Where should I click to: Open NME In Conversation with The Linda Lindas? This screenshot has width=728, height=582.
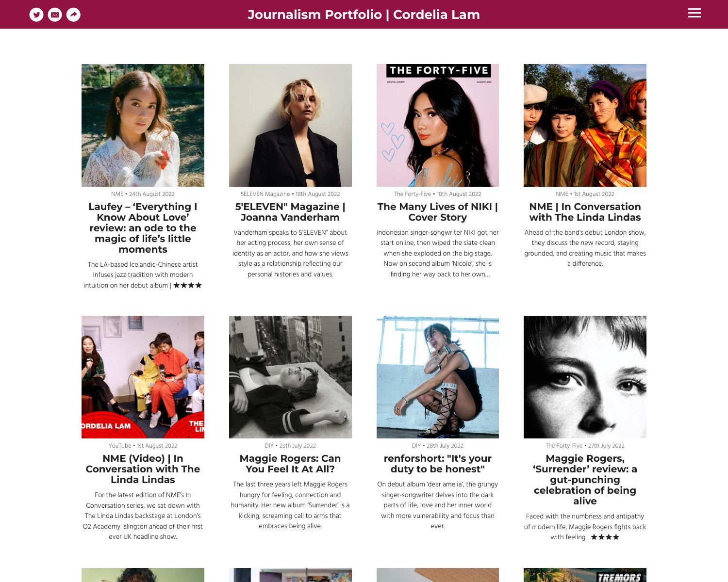point(585,212)
